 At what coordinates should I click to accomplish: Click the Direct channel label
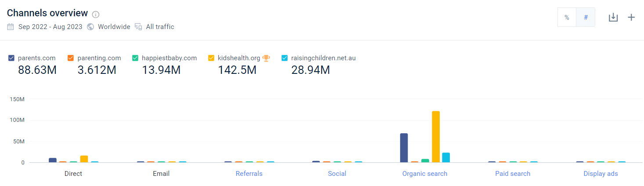[x=73, y=174]
